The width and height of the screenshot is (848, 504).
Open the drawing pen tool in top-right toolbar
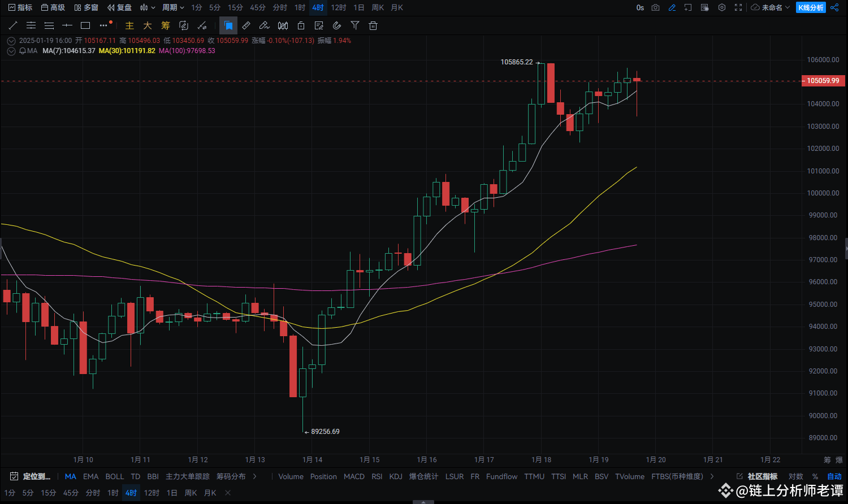(672, 8)
